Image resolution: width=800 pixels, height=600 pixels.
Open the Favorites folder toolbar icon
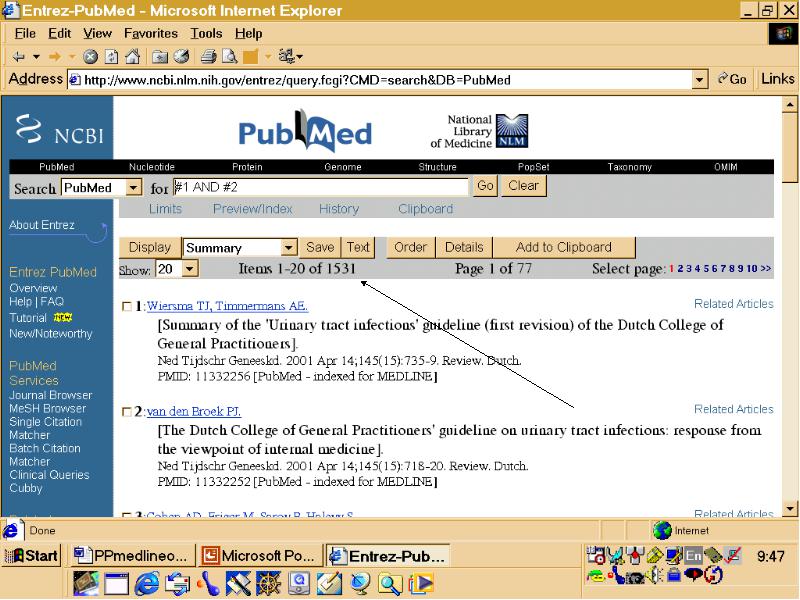pos(160,57)
